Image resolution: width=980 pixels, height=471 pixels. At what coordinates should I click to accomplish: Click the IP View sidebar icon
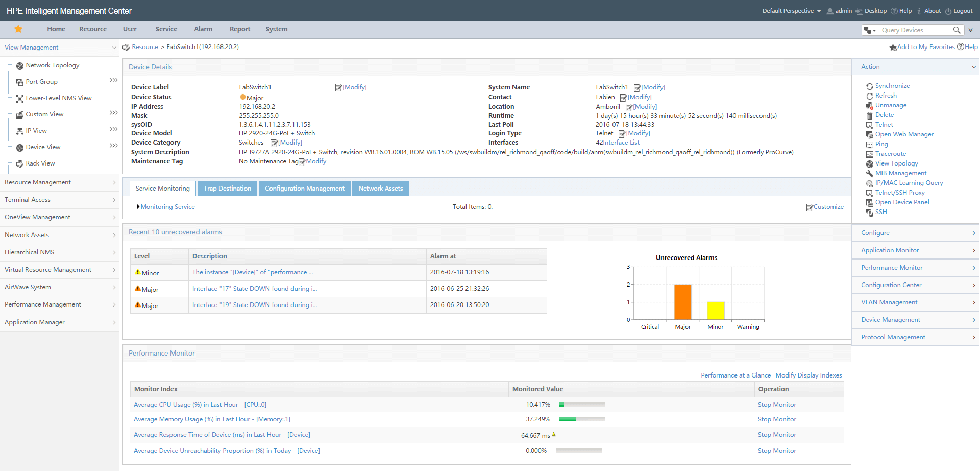(x=20, y=131)
